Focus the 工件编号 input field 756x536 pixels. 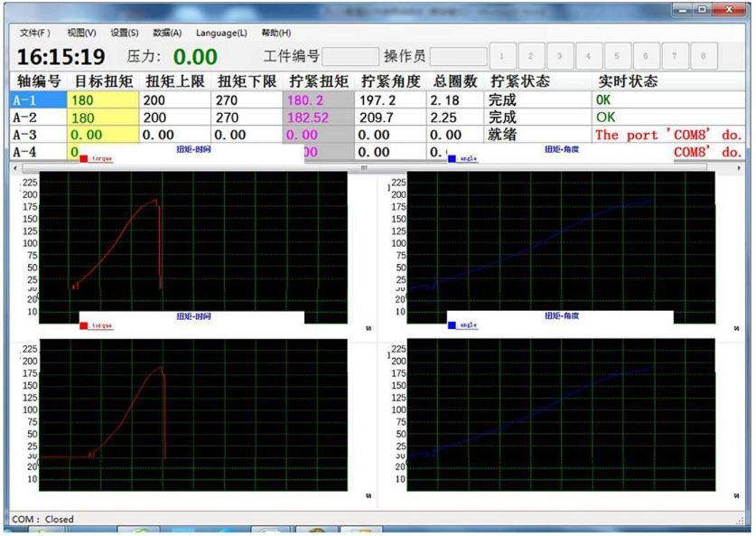click(350, 56)
